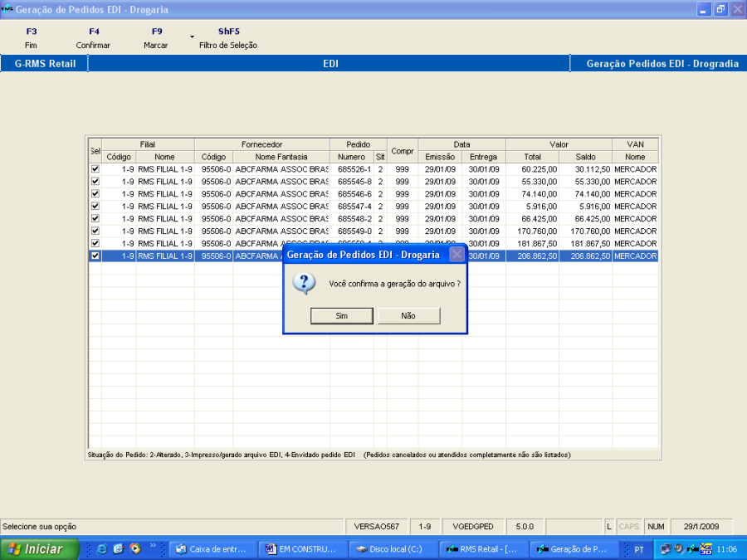Image resolution: width=747 pixels, height=560 pixels.
Task: Click total cell 66.425,00
Action: click(x=532, y=218)
